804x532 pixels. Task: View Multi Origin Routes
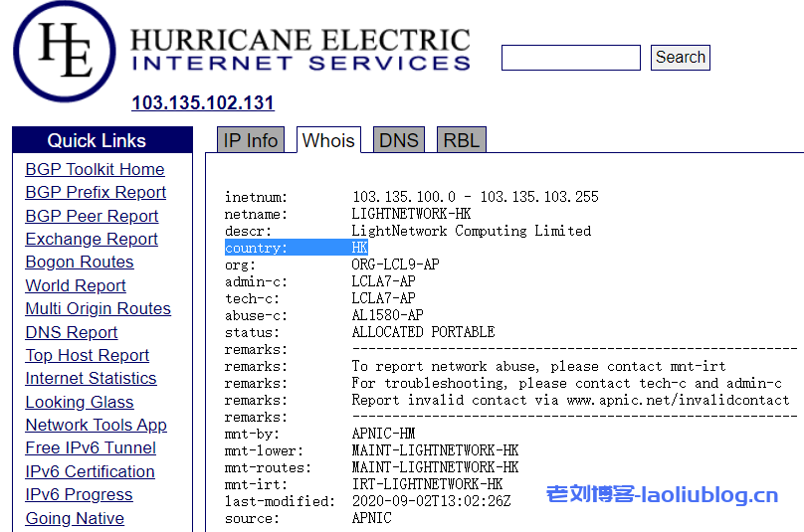(98, 308)
